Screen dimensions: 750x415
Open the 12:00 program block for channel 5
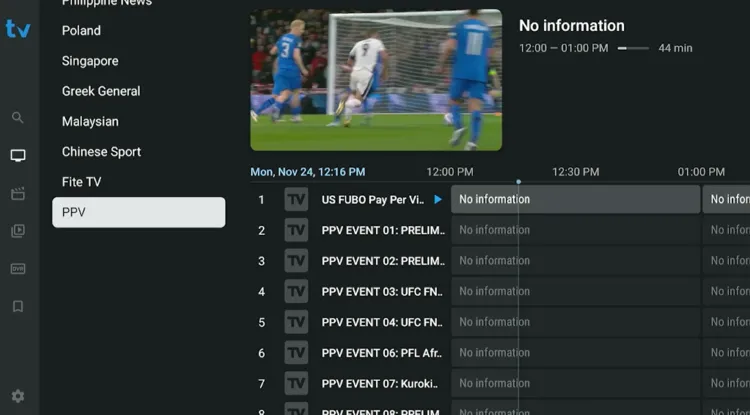click(x=575, y=322)
